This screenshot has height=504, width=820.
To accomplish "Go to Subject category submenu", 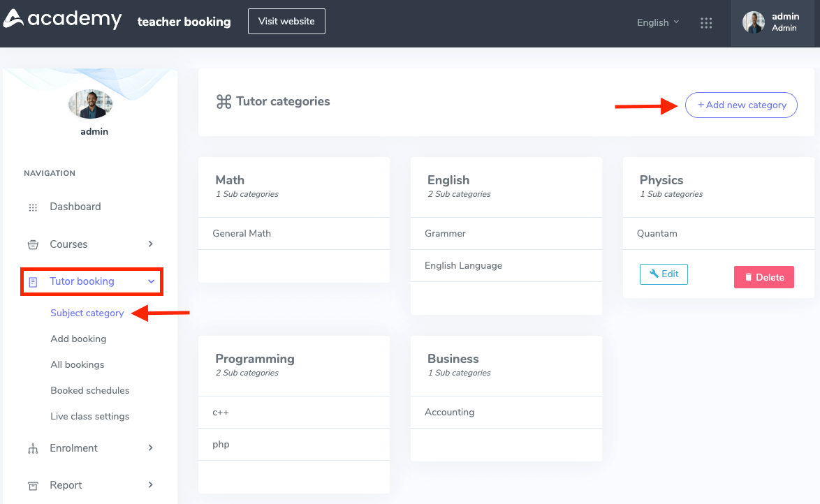I will tap(87, 313).
